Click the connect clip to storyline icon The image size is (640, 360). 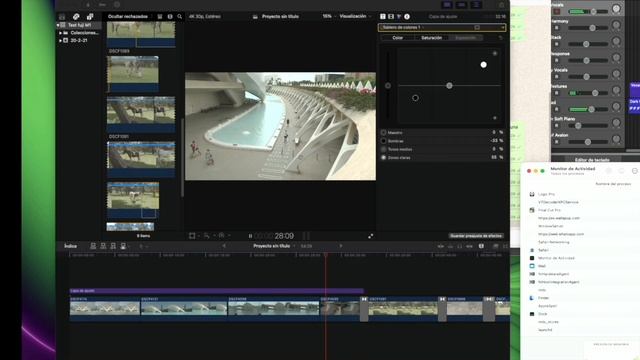point(93,246)
